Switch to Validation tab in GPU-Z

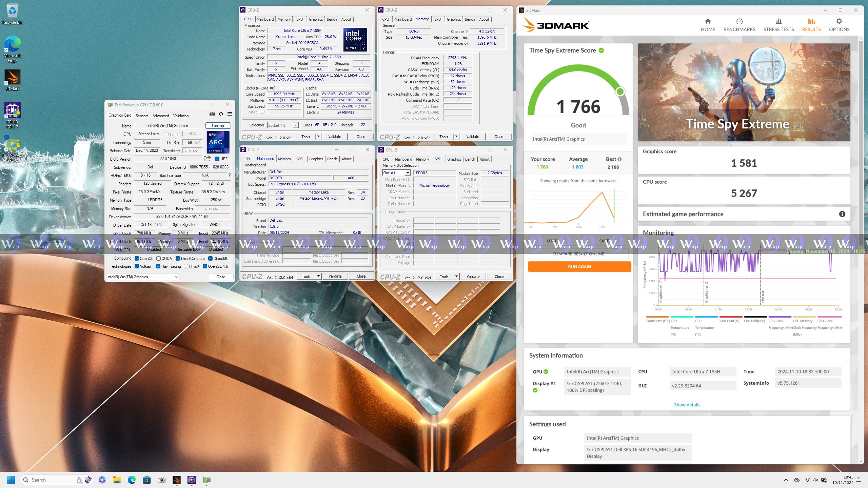pyautogui.click(x=181, y=116)
